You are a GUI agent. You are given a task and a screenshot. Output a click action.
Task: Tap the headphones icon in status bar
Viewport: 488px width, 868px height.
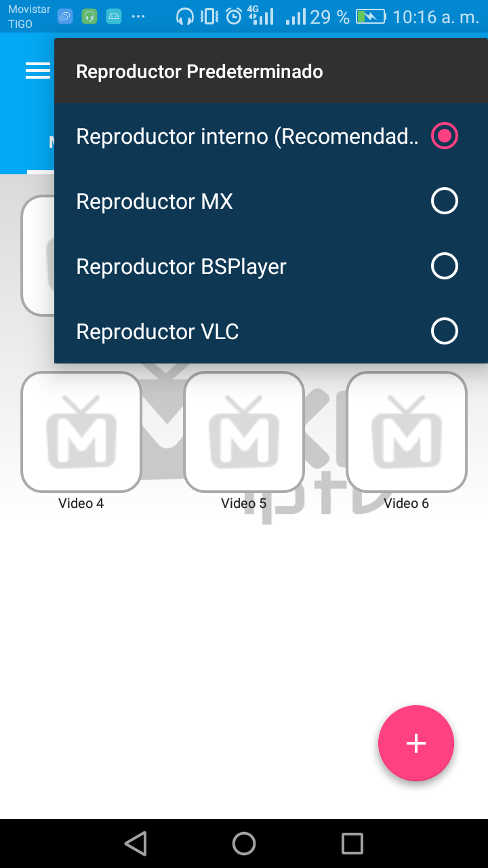(x=184, y=16)
